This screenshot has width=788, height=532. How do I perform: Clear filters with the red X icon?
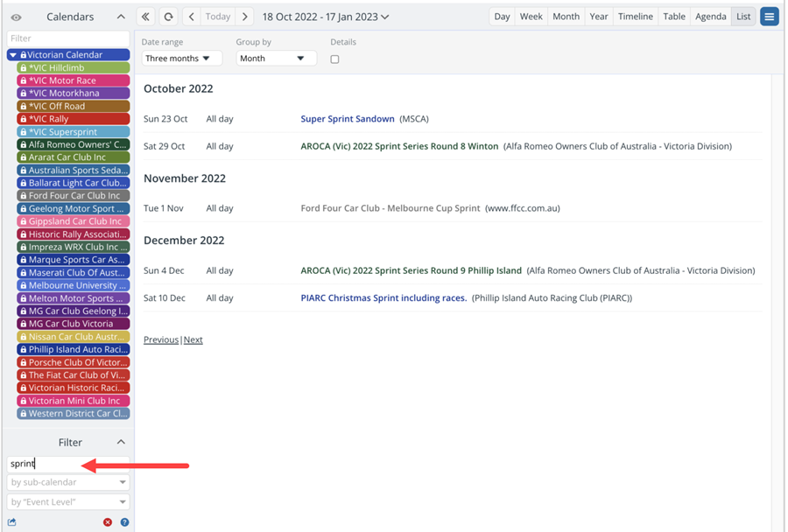coord(108,522)
